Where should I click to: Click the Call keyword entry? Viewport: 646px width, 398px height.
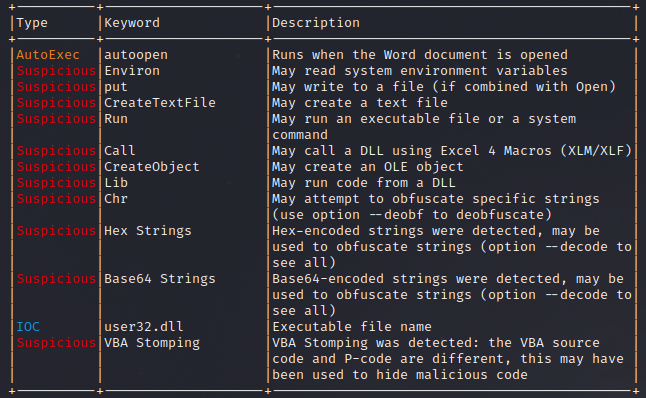(119, 151)
